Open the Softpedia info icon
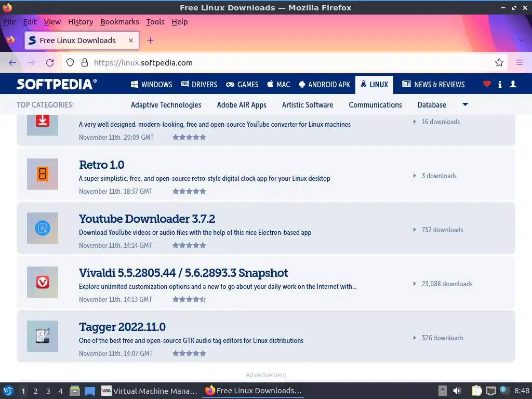The width and height of the screenshot is (532, 399). point(500,84)
